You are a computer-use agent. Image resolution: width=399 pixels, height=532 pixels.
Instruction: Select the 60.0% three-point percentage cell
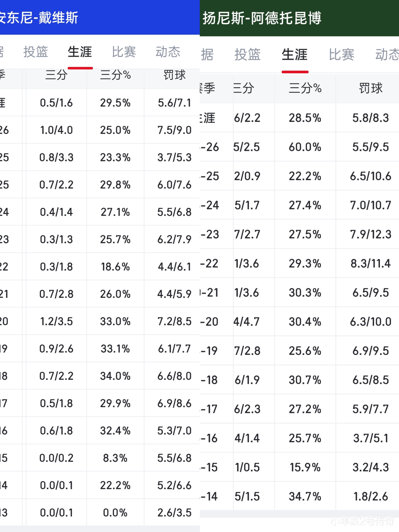coord(305,147)
